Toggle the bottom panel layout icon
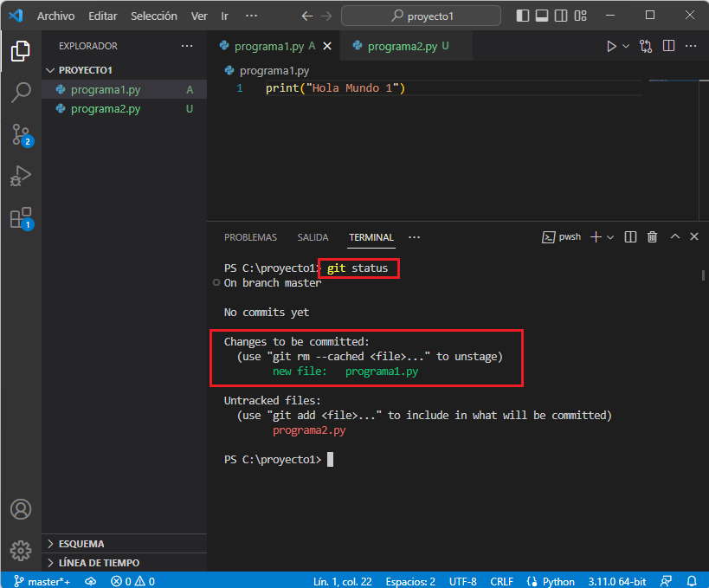 pos(542,16)
